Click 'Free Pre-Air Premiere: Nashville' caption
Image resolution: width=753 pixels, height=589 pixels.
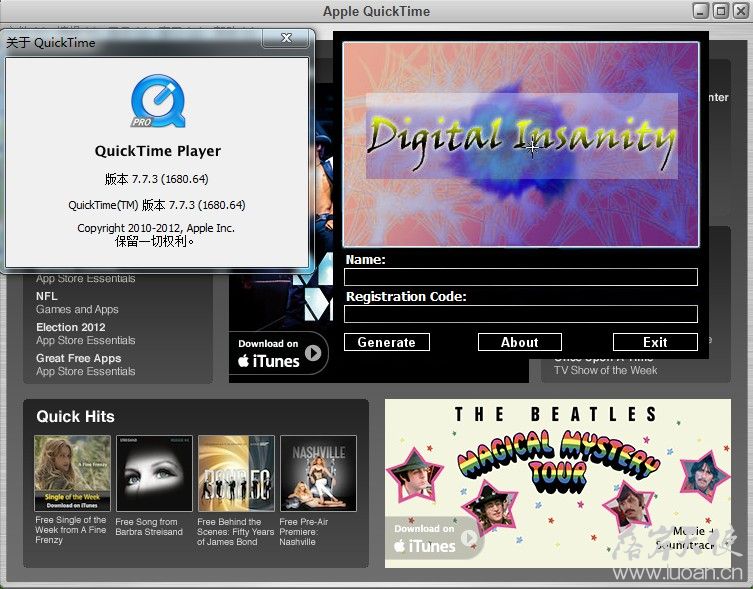point(304,532)
